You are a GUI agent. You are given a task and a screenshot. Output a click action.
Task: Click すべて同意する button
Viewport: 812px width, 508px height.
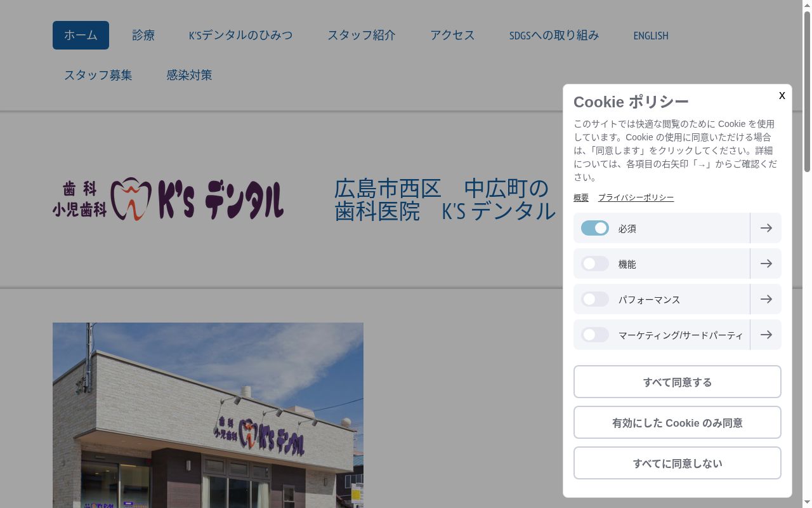point(677,382)
